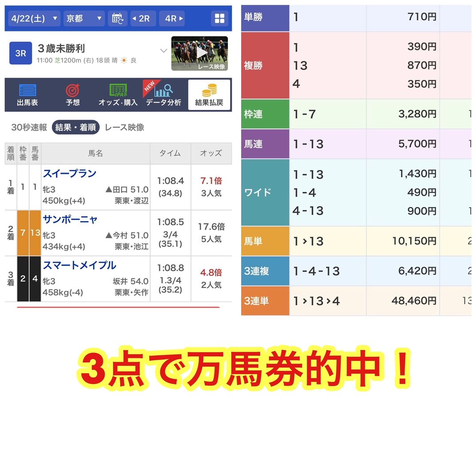This screenshot has height=454, width=476.
Task: Click black horse number 4 cell
Action: click(35, 279)
